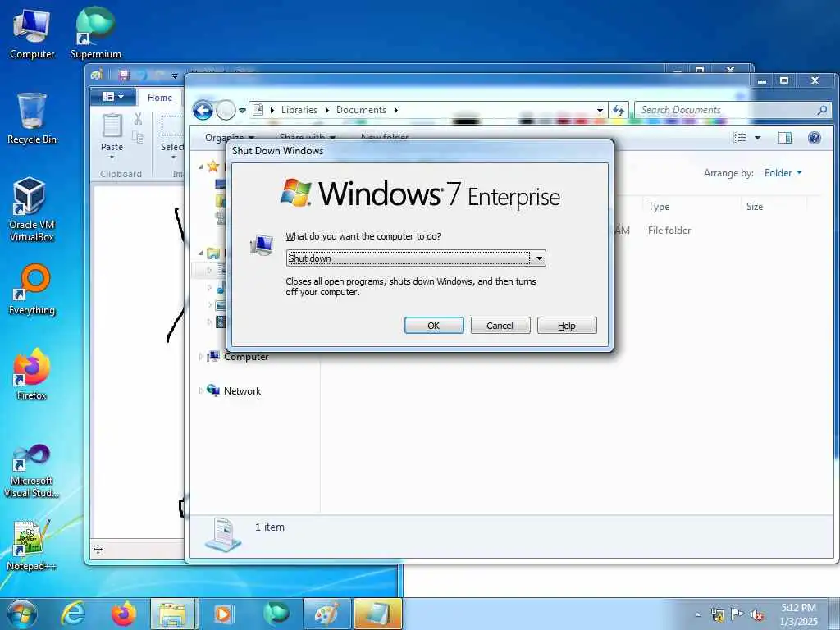Viewport: 840px width, 630px height.
Task: Click Windows Explorer taskbar button
Action: coord(174,614)
